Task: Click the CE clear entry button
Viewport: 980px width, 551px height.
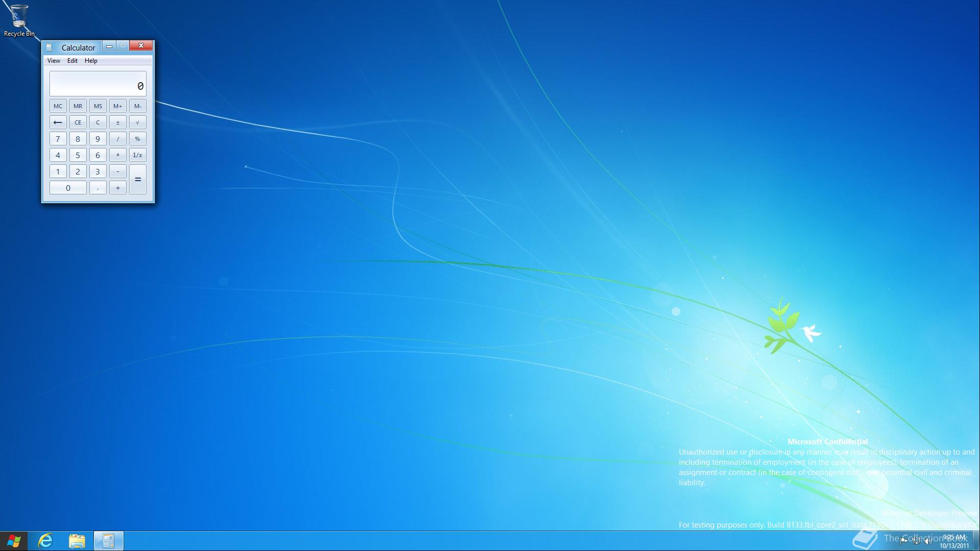Action: coord(78,122)
